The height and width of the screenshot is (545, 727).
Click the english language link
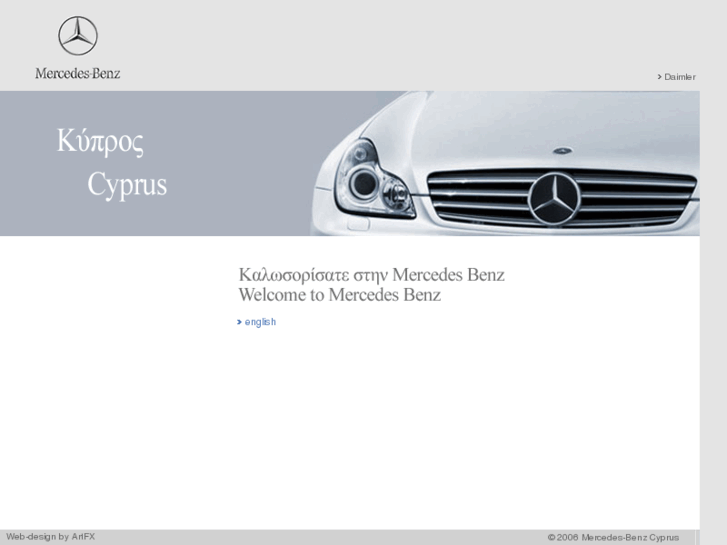coord(256,322)
